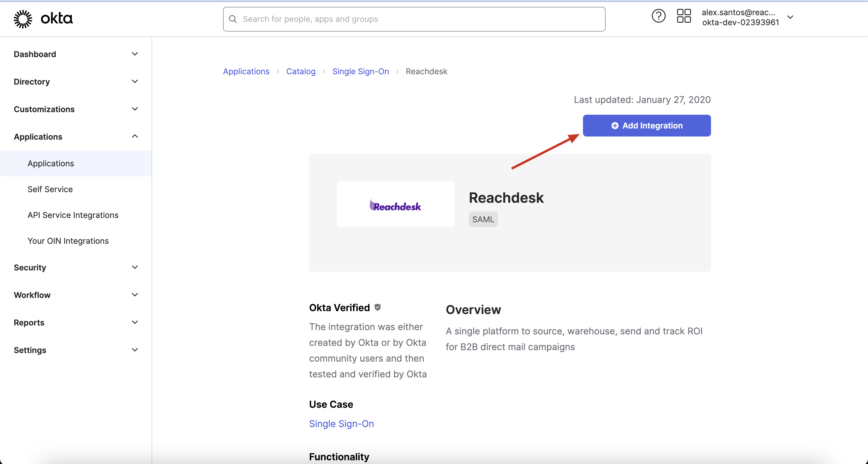Click the SAML tag
This screenshot has height=464, width=868.
[x=483, y=219]
